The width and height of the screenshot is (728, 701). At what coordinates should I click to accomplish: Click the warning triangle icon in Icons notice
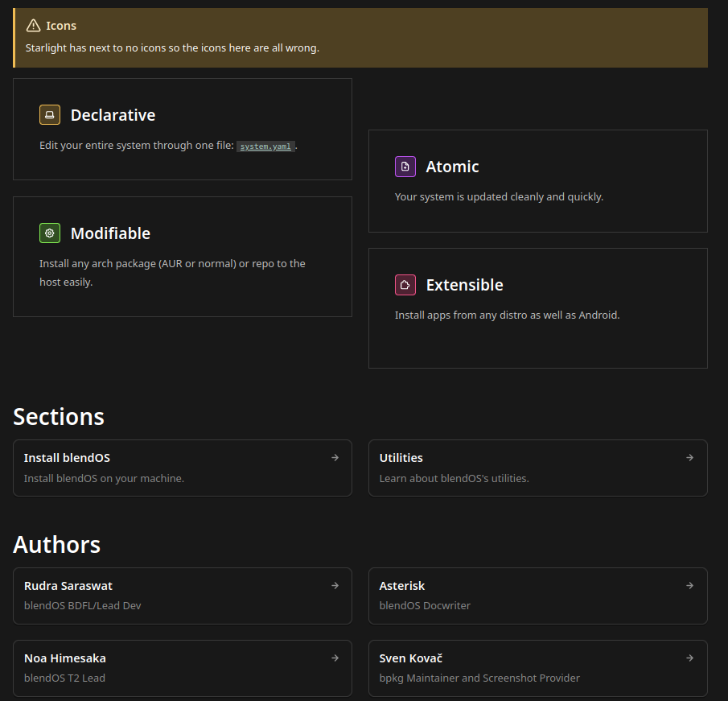[x=33, y=26]
